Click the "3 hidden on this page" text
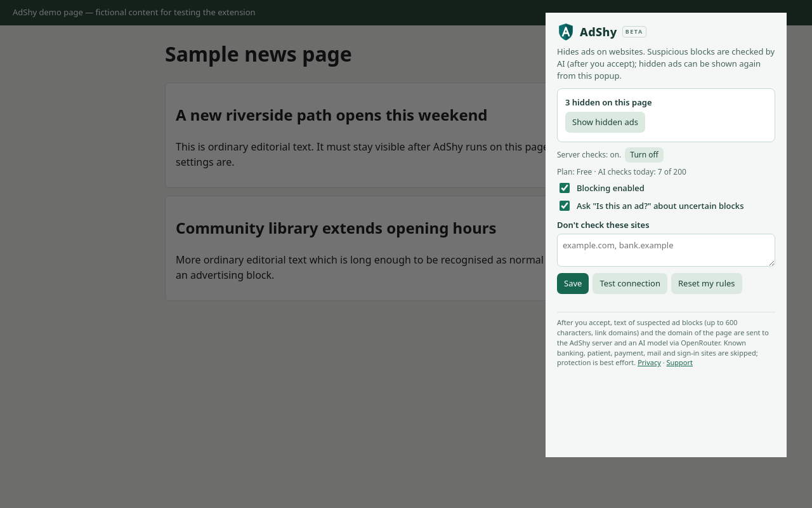 click(x=608, y=102)
